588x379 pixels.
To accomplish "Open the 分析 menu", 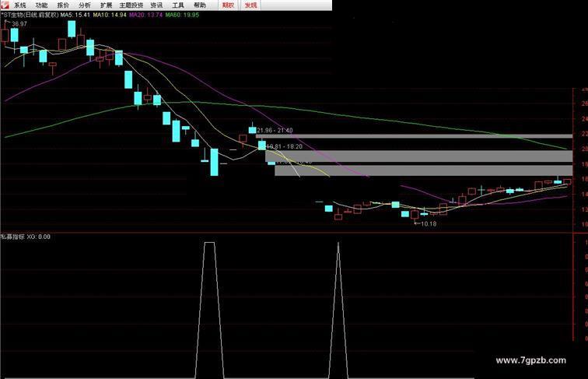I will click(x=85, y=5).
